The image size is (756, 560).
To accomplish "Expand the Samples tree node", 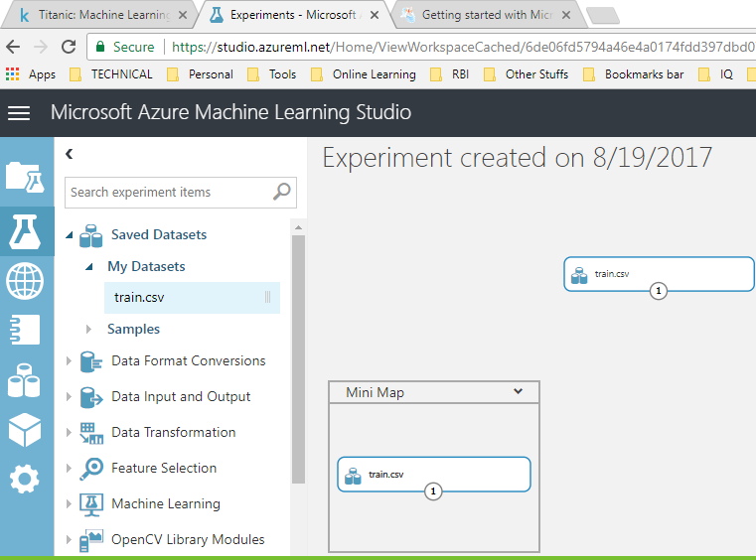I will (x=88, y=329).
